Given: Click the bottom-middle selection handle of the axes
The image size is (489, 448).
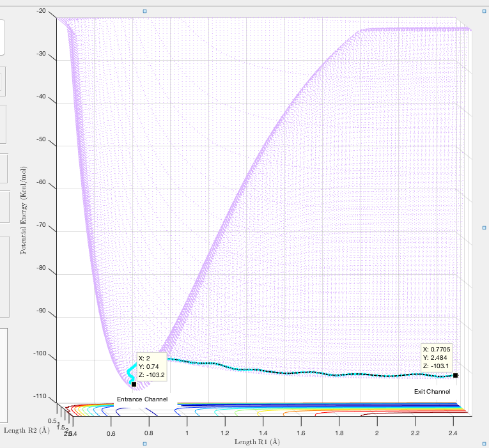Looking at the screenshot, I should (x=144, y=444).
